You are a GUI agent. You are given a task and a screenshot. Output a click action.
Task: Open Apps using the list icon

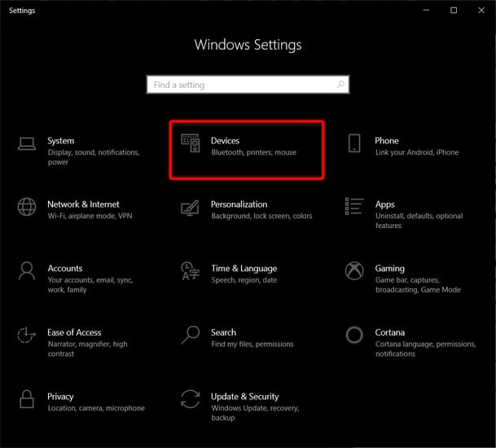tap(353, 207)
